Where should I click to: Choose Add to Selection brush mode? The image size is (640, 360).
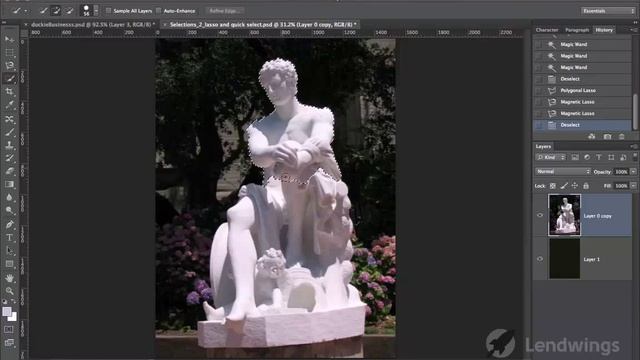point(56,11)
